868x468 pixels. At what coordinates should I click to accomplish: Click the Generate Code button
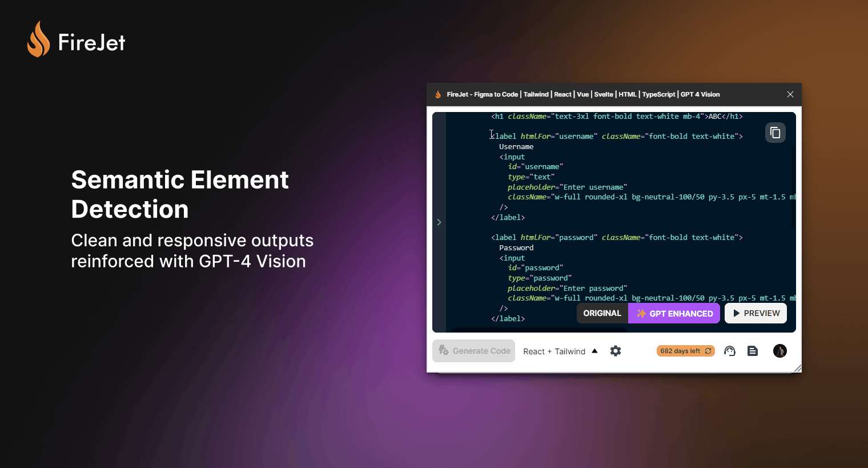[x=474, y=351]
